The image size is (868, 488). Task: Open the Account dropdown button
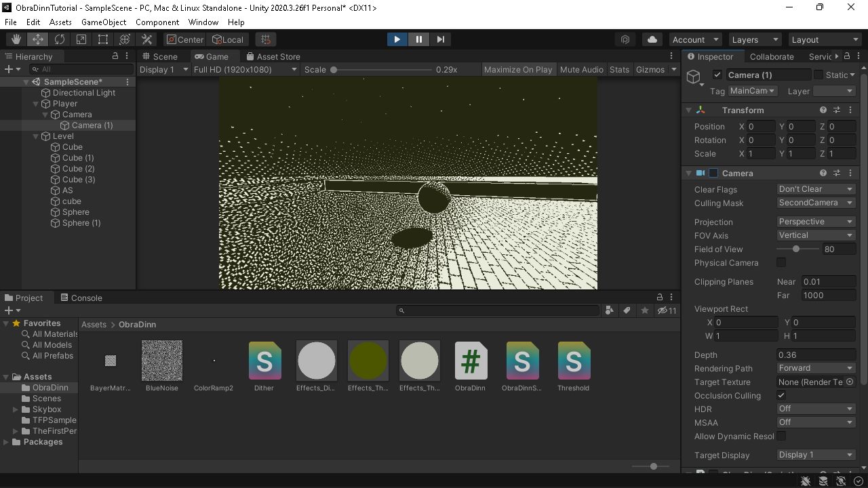coord(695,39)
